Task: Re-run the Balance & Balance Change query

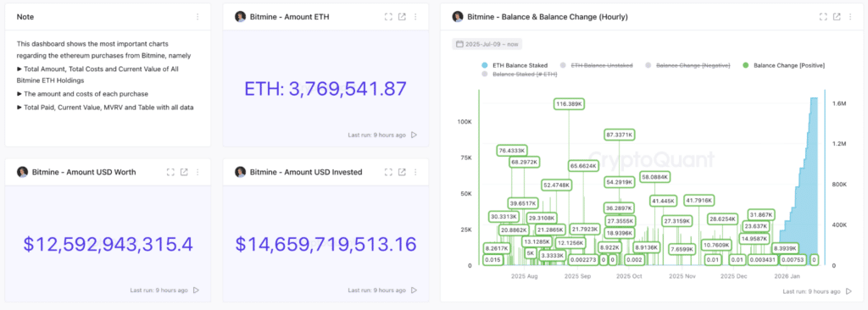Action: 849,291
